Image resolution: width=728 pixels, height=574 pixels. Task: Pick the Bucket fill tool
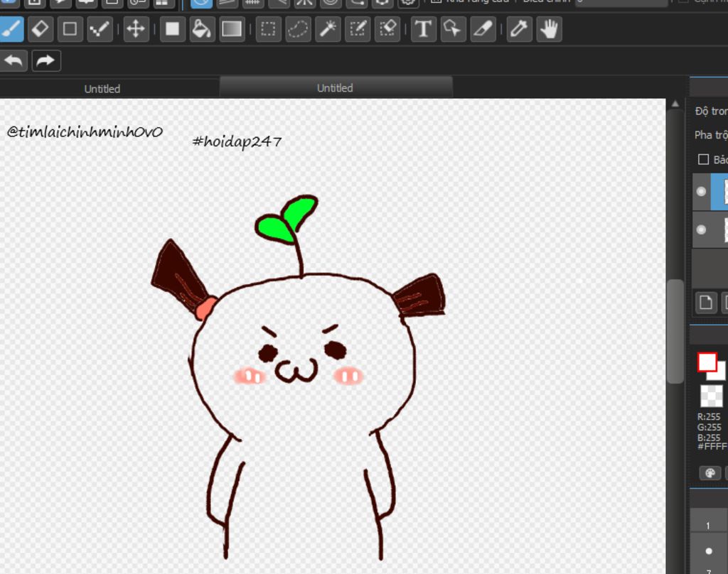tap(202, 29)
